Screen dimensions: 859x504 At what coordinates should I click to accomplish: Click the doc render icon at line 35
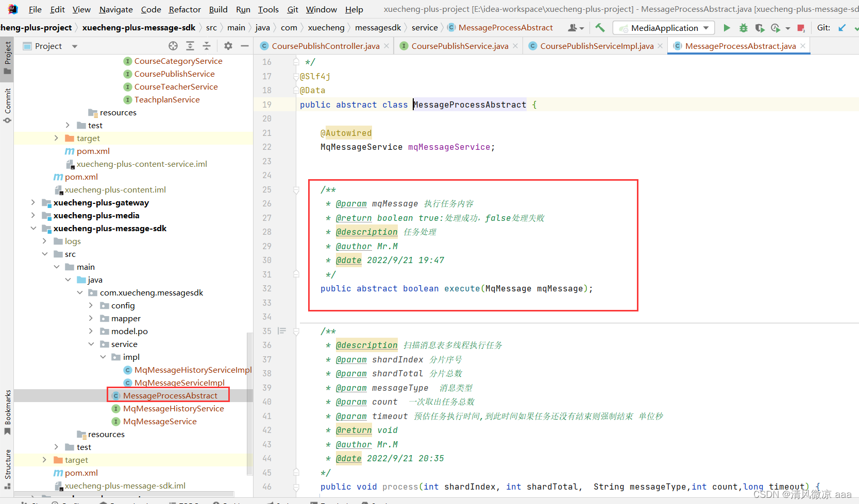(x=281, y=331)
